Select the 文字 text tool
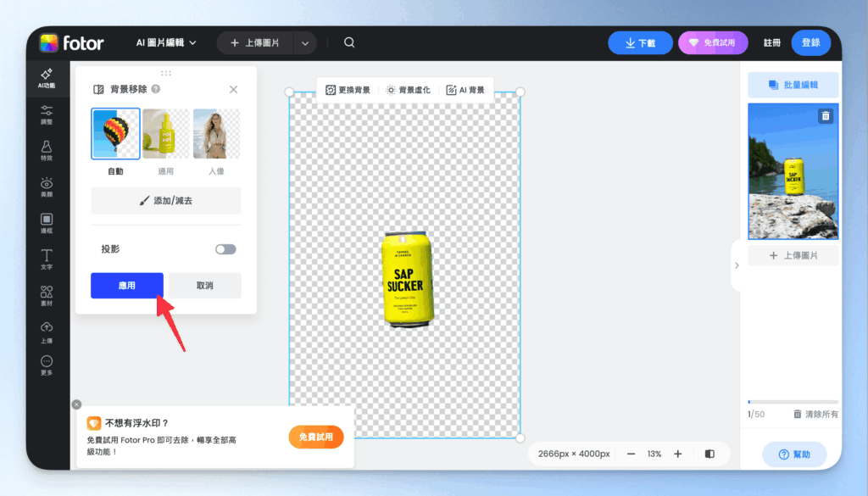 (47, 259)
